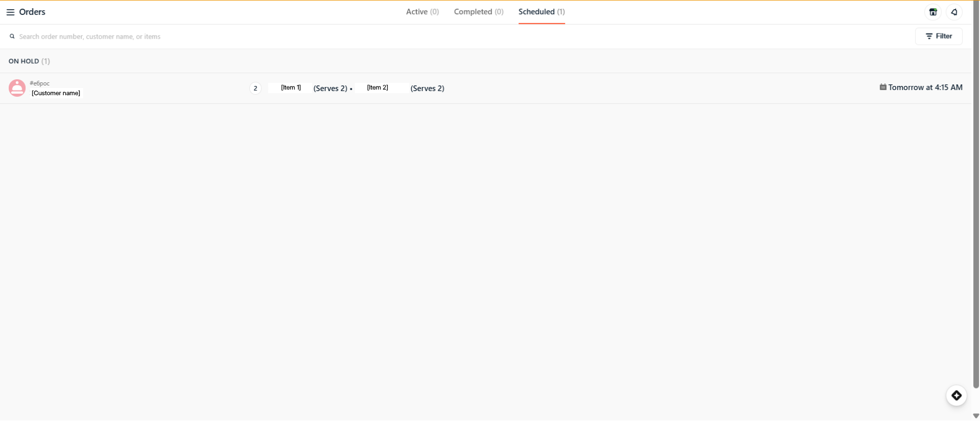
Task: Click the search magnifier icon
Action: click(x=12, y=37)
